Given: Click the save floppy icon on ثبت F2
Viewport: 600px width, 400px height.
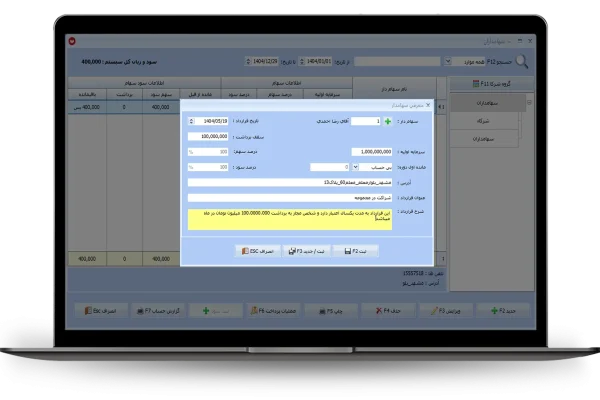Looking at the screenshot, I should click(347, 251).
